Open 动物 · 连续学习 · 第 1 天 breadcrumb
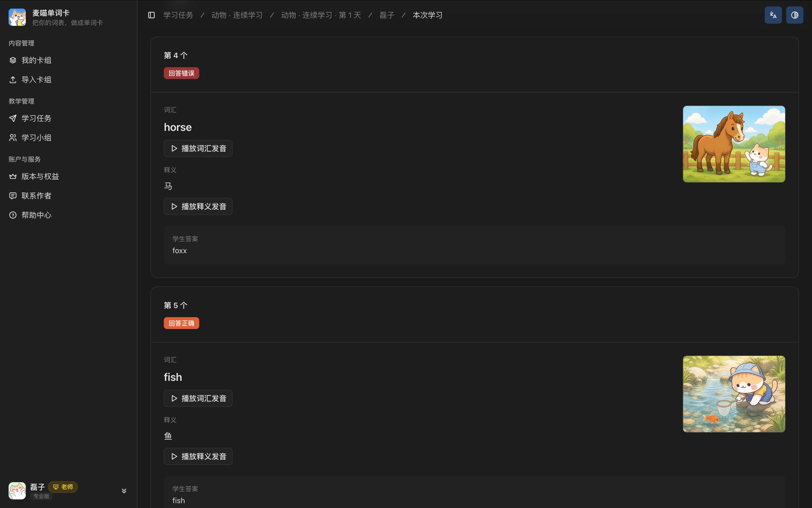The height and width of the screenshot is (508, 812). coord(321,15)
